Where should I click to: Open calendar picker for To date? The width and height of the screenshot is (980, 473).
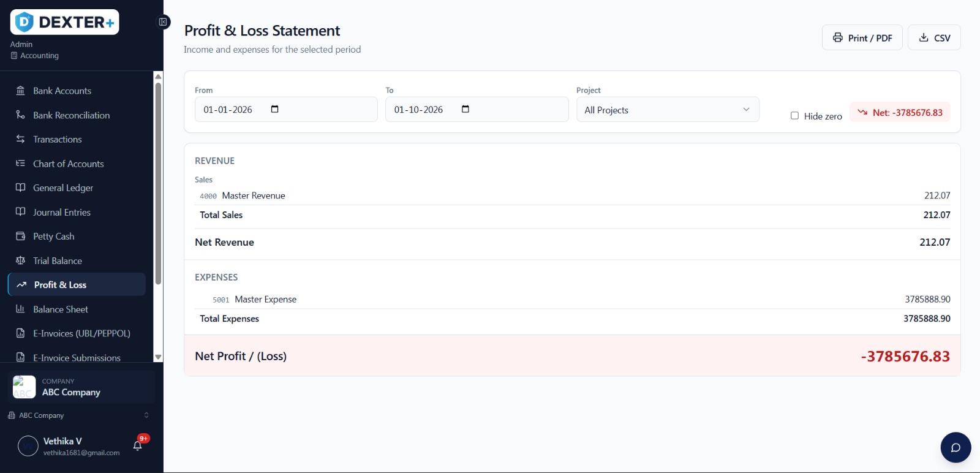466,109
